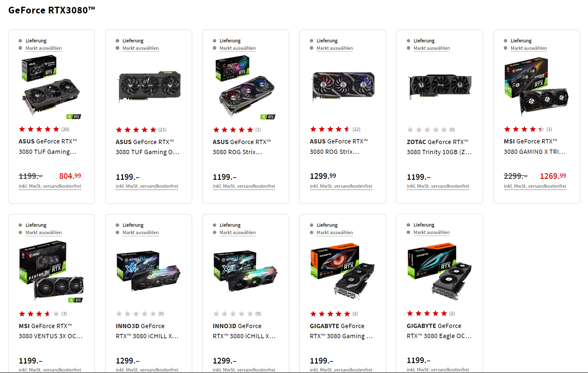Viewport: 588px width, 373px height.
Task: Open the GIGABYTE 3080 Gaming product image
Action: [342, 272]
